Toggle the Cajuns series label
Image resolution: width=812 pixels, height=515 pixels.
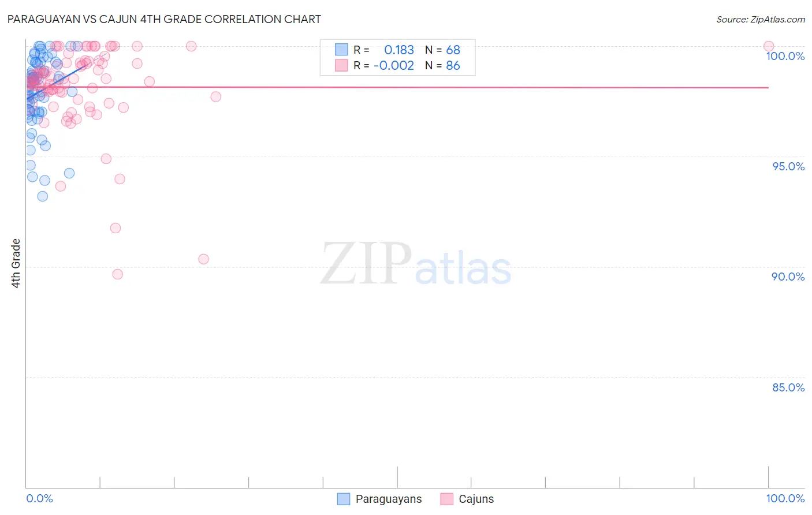point(476,499)
